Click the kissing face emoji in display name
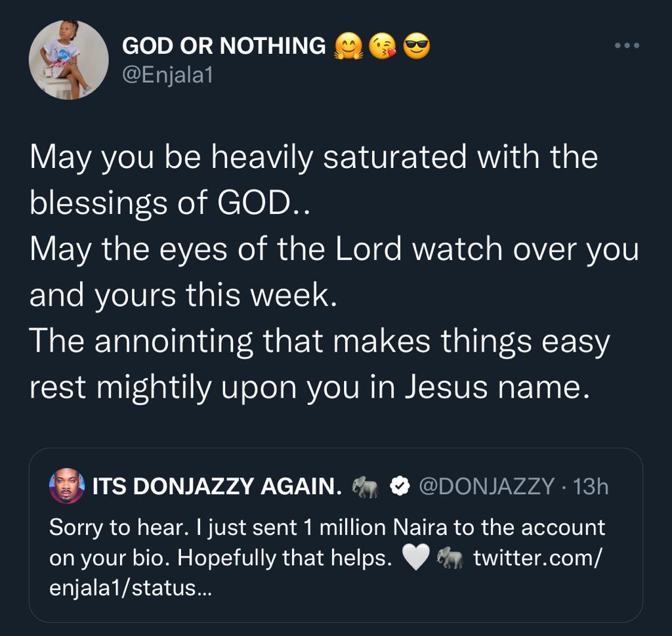 pyautogui.click(x=383, y=47)
